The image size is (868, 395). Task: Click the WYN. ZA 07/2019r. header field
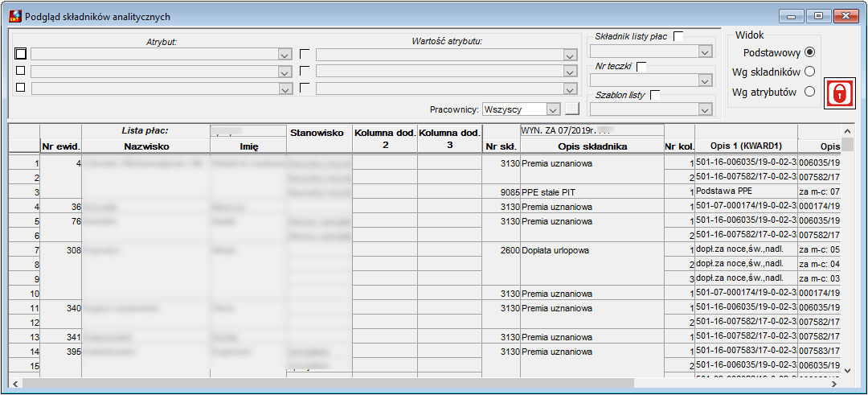click(592, 131)
